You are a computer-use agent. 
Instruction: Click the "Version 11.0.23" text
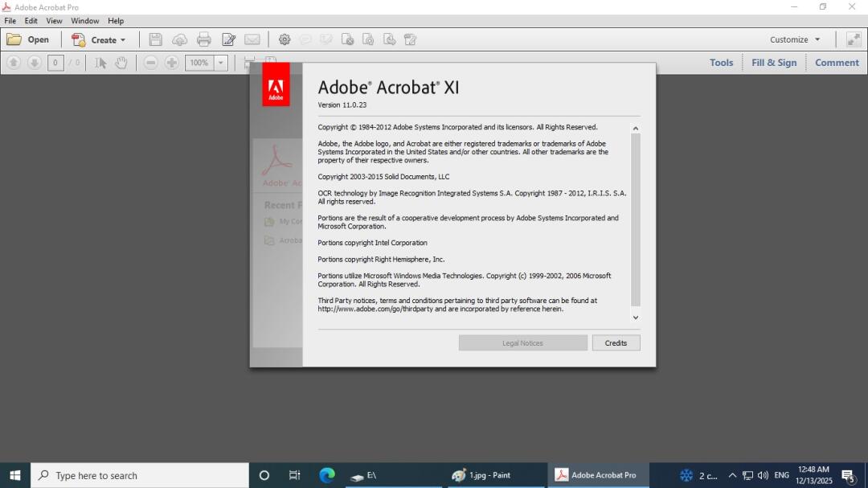(342, 105)
